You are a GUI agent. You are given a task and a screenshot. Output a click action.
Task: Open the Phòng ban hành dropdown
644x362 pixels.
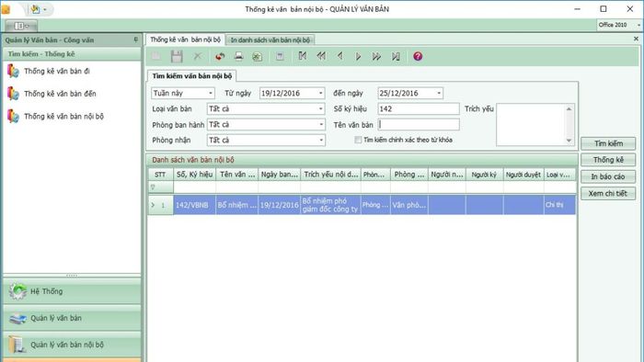click(321, 124)
